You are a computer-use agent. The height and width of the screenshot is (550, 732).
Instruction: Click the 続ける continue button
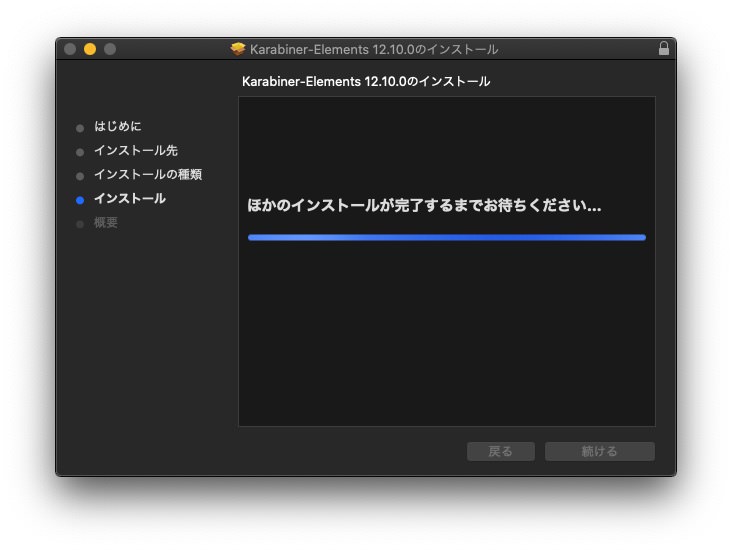(x=600, y=451)
